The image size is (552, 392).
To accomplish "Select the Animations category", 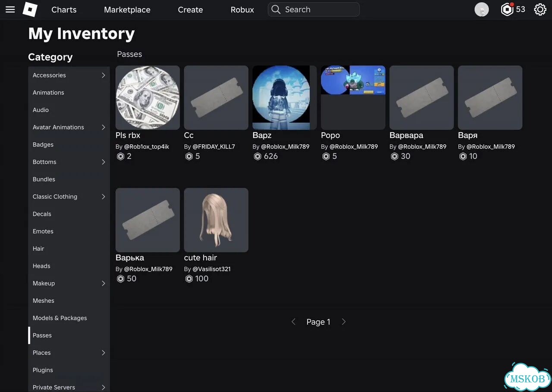I will click(x=69, y=93).
